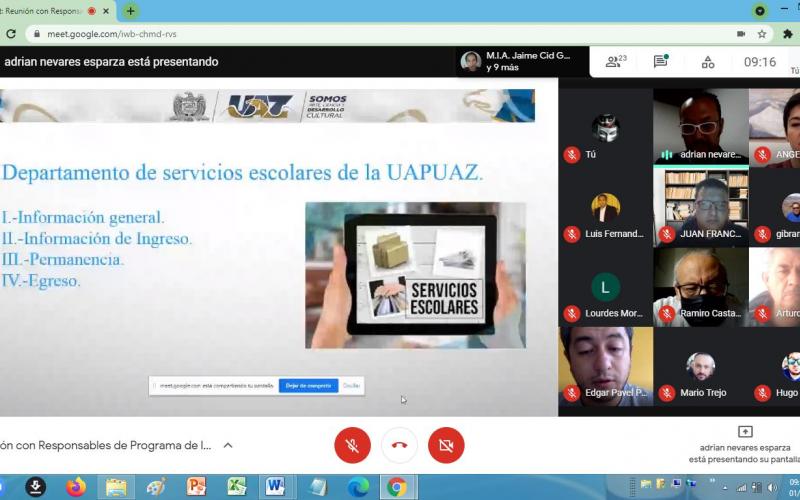Viewport: 800px width, 500px height.
Task: Open PowerPoint from the taskbar
Action: coord(196,487)
